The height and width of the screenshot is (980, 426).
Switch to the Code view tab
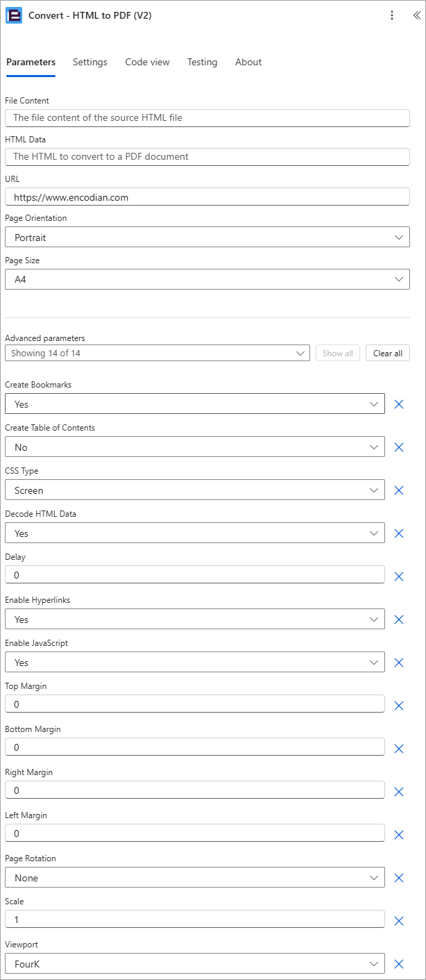[x=147, y=62]
